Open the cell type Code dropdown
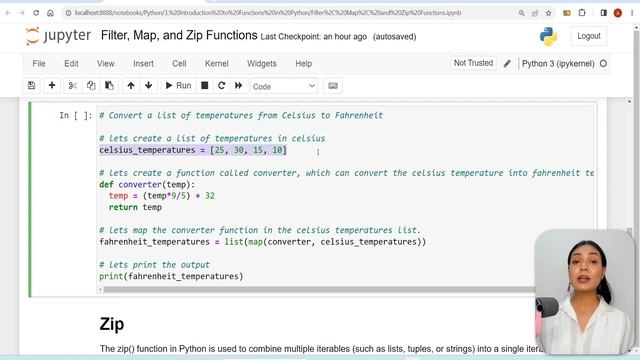Screen dimensions: 640x360 (284, 86)
